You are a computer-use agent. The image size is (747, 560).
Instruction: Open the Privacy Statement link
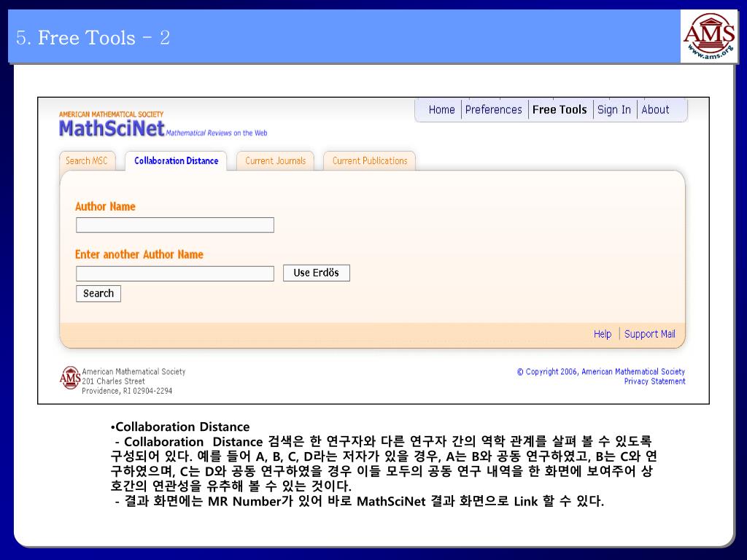(x=654, y=381)
